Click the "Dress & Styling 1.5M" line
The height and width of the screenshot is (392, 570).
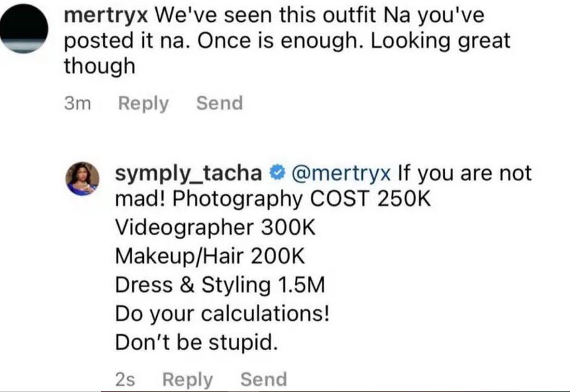tap(219, 286)
